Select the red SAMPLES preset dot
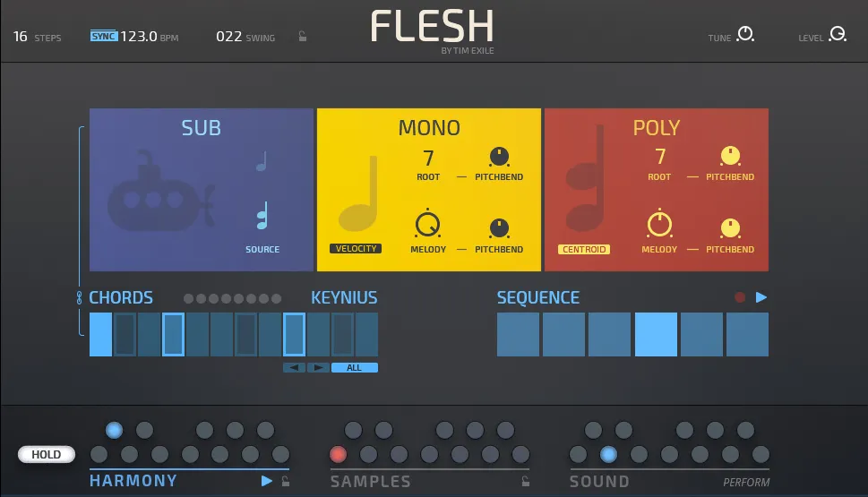This screenshot has width=868, height=497. [338, 454]
